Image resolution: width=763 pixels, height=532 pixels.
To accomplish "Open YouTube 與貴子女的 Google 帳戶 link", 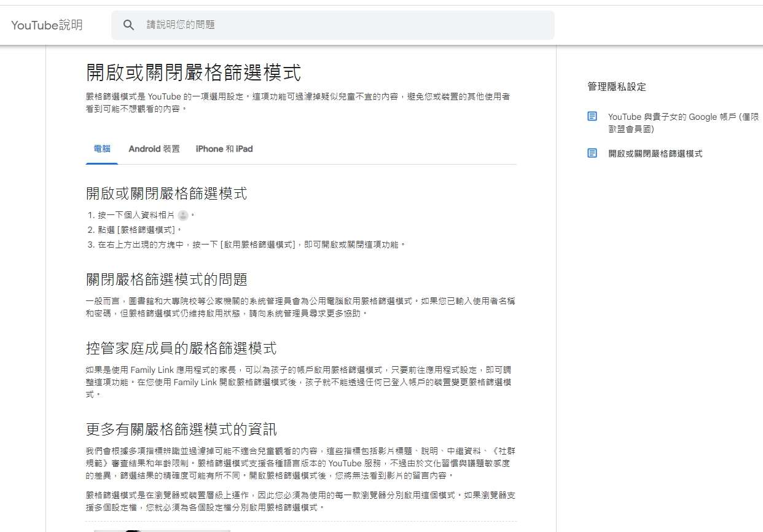I will (x=684, y=123).
